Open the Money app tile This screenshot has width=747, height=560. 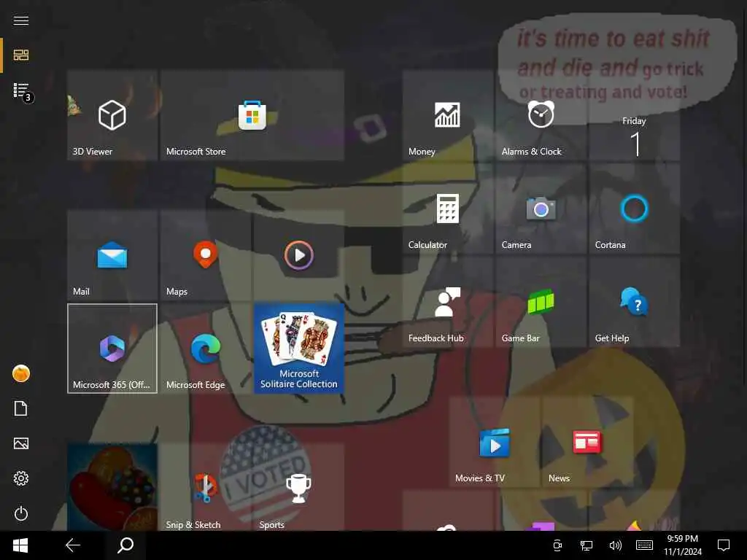click(x=448, y=115)
